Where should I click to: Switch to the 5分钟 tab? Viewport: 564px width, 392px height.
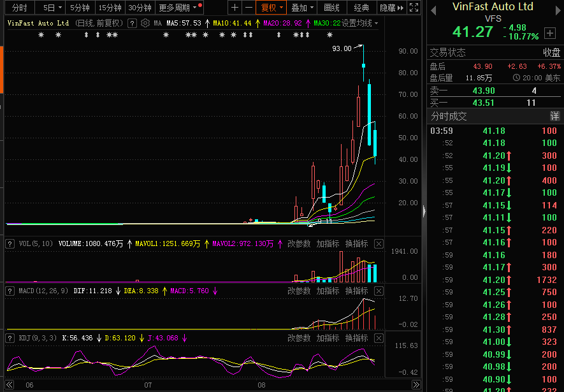coord(80,8)
